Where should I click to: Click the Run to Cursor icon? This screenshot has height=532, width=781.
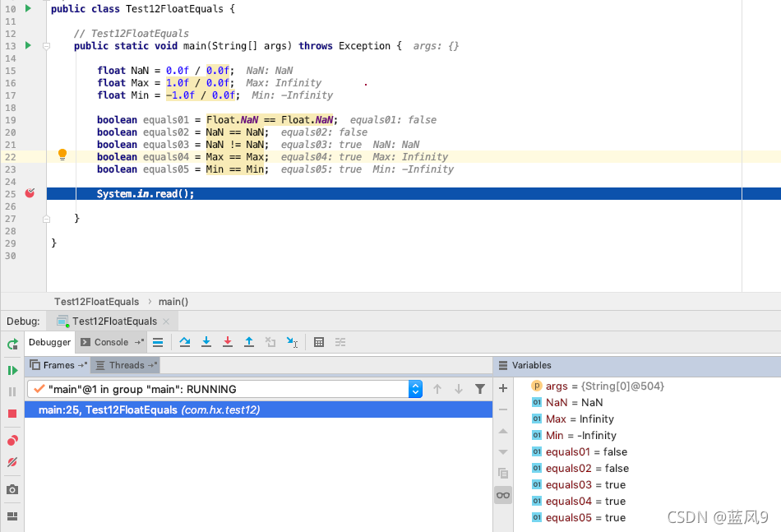[292, 342]
